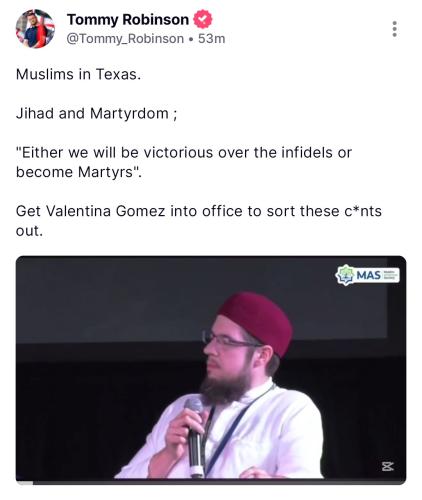Click the 53m post timestamp
Image resolution: width=422 pixels, height=500 pixels.
point(211,39)
